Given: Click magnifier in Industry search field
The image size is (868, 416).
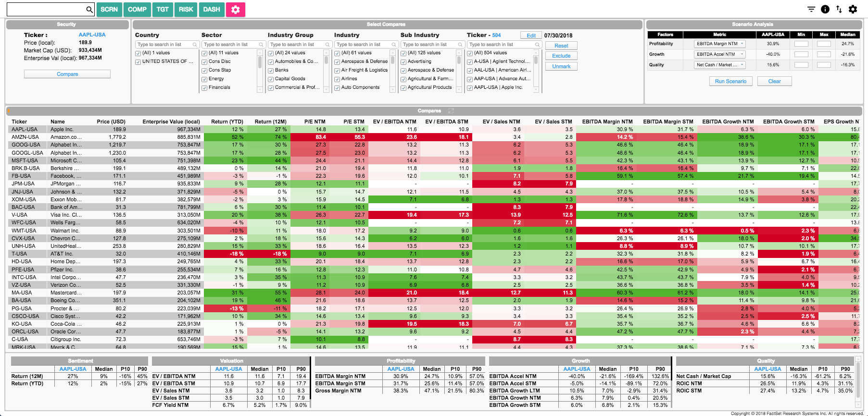Looking at the screenshot, I should pyautogui.click(x=394, y=45).
